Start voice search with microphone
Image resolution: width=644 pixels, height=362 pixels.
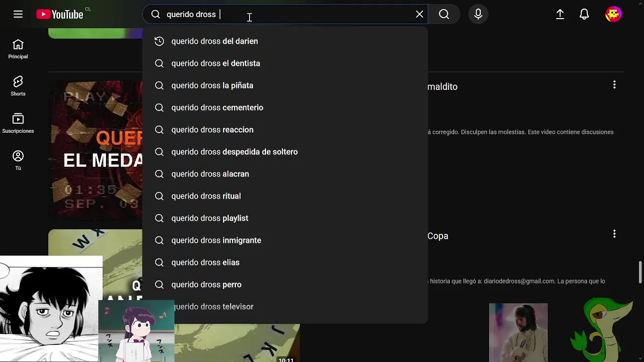tap(478, 14)
